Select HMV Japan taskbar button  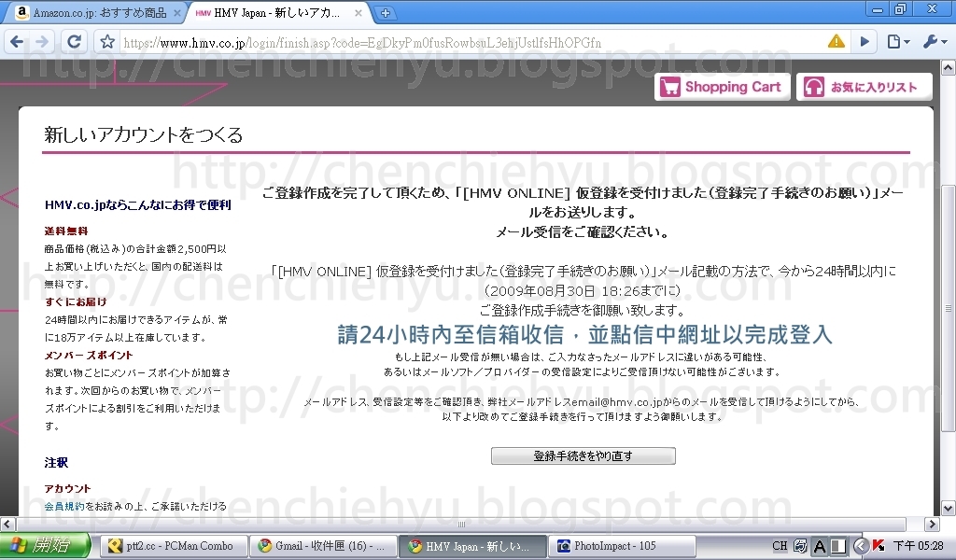tap(471, 545)
